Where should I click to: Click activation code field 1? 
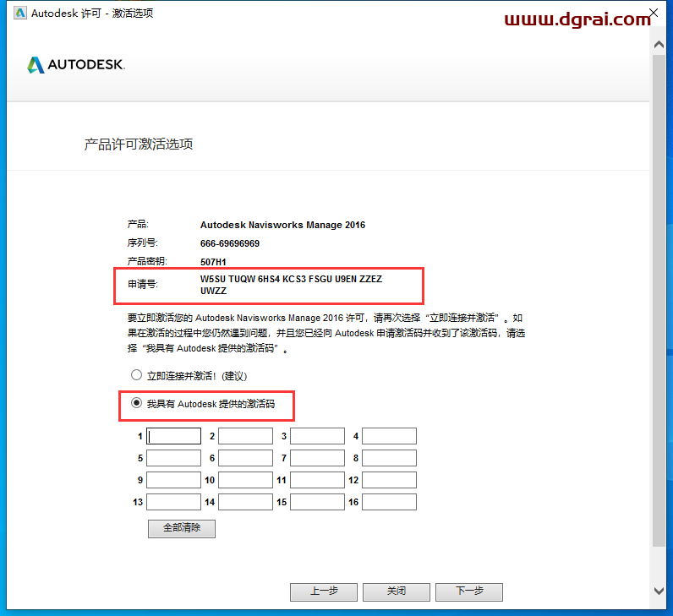[174, 436]
